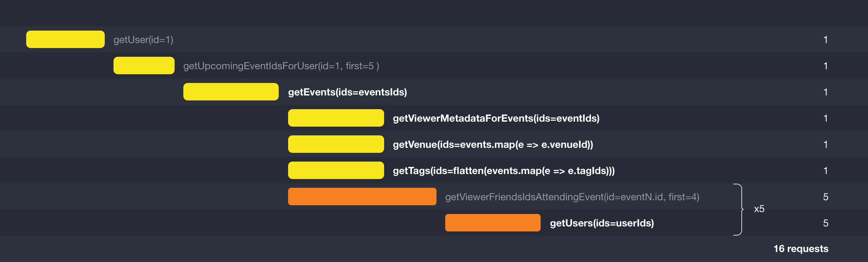The height and width of the screenshot is (262, 868).
Task: Select the count 5 in the getUsers row
Action: (x=825, y=223)
